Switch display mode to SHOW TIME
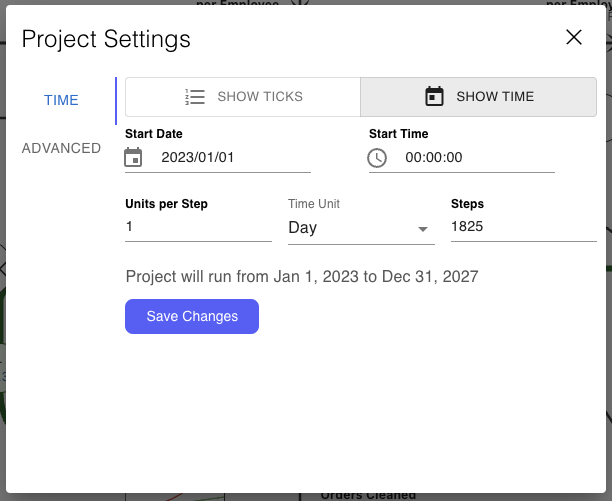 479,97
